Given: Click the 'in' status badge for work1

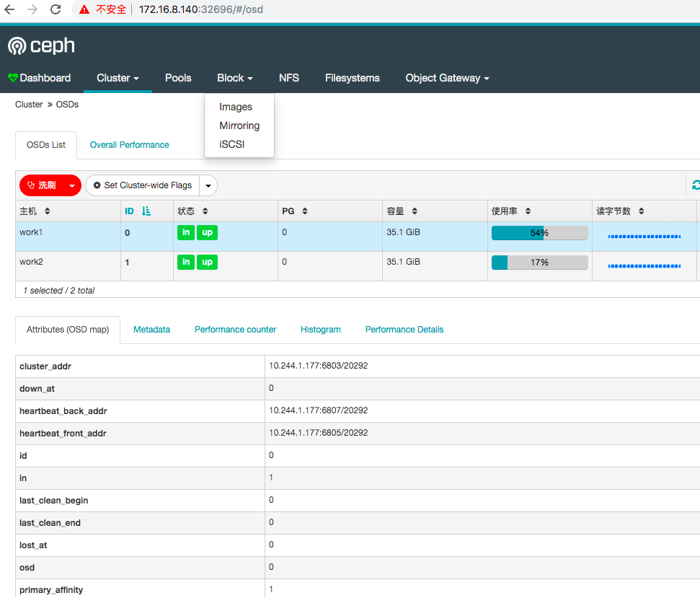Looking at the screenshot, I should point(186,233).
